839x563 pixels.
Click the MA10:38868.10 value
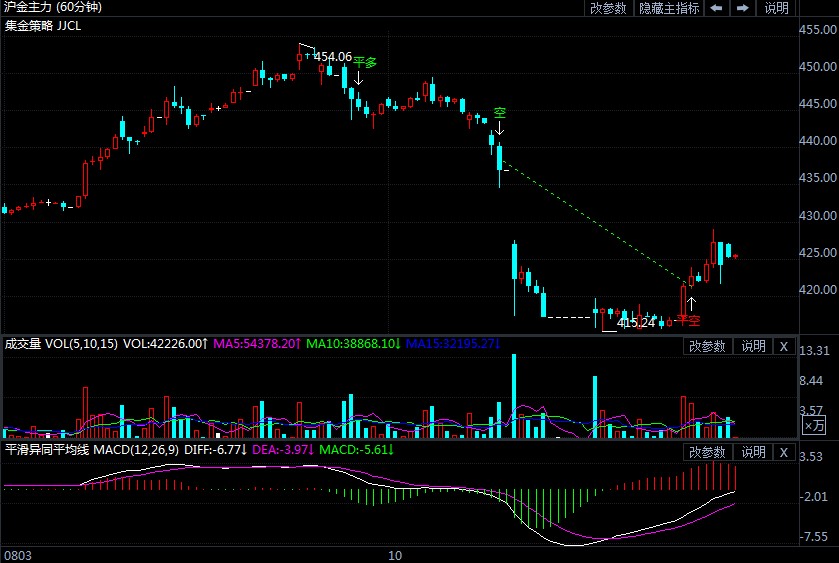point(353,344)
